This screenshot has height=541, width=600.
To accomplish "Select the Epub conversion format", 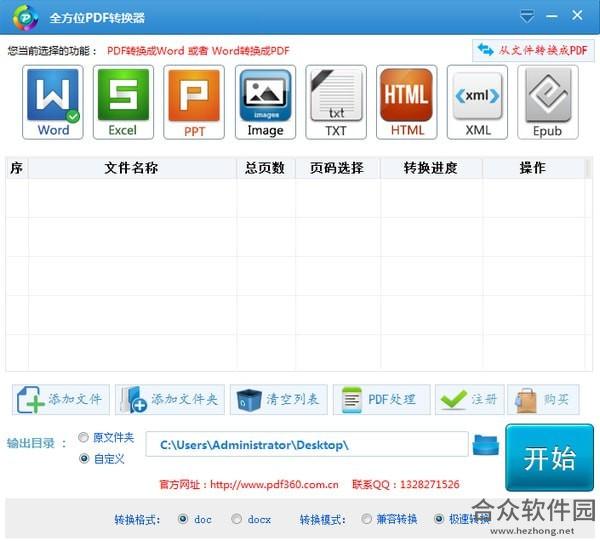I will tap(548, 102).
